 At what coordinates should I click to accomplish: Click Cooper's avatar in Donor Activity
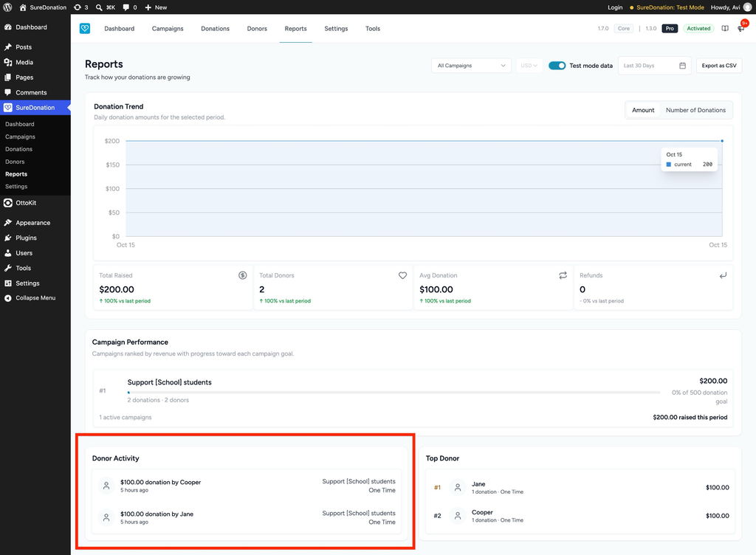[x=106, y=486]
